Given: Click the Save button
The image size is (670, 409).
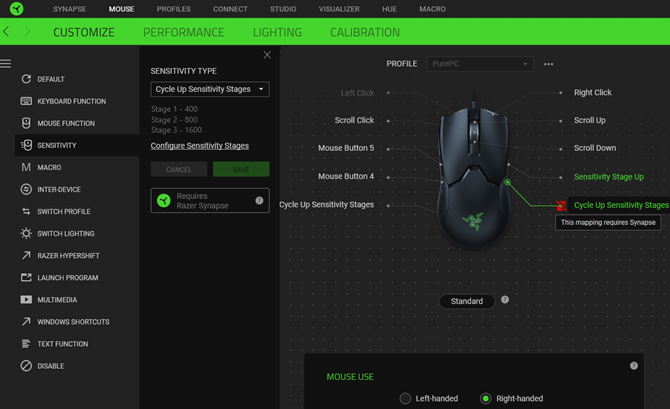Looking at the screenshot, I should tap(241, 169).
